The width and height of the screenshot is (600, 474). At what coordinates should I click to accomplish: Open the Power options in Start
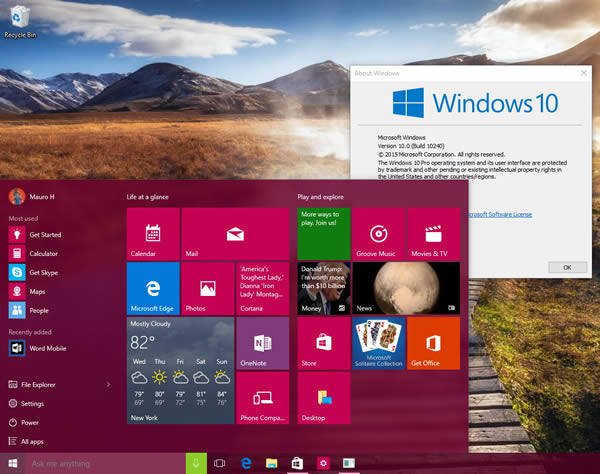click(24, 422)
